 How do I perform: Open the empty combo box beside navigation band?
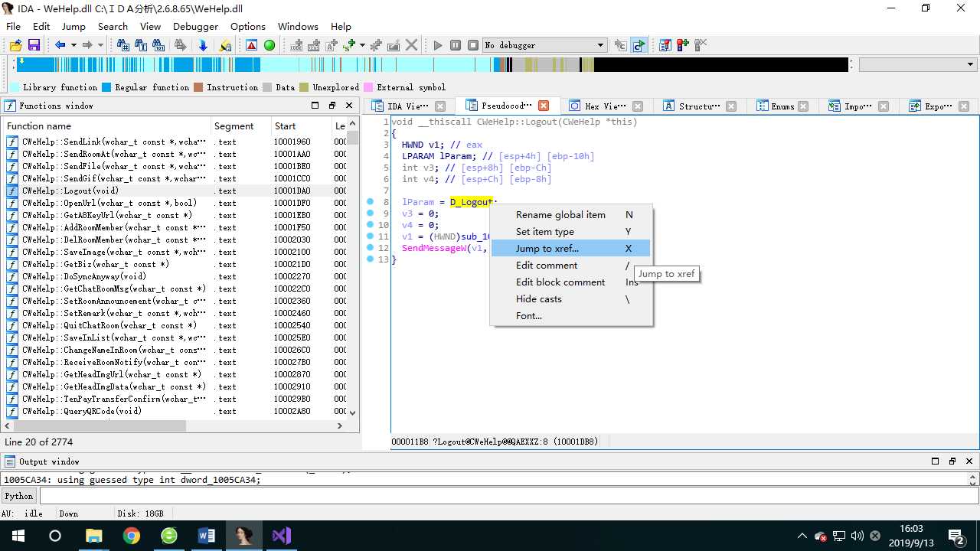pos(918,65)
